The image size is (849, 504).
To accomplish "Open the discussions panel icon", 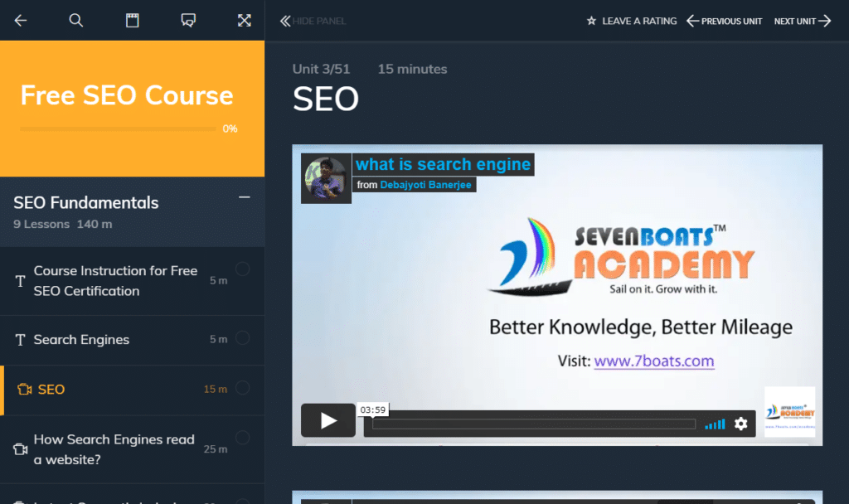I will tap(188, 20).
